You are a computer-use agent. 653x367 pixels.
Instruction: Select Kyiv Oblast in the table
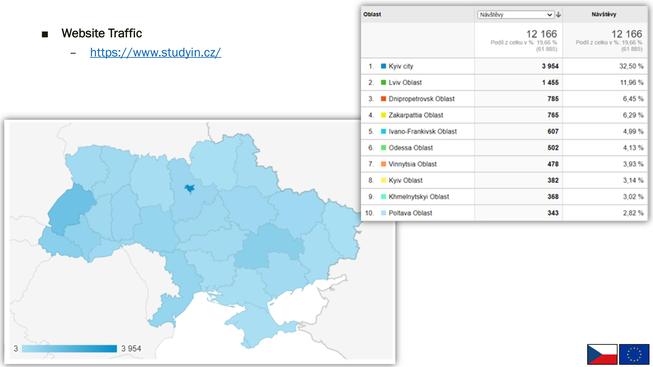[x=406, y=180]
